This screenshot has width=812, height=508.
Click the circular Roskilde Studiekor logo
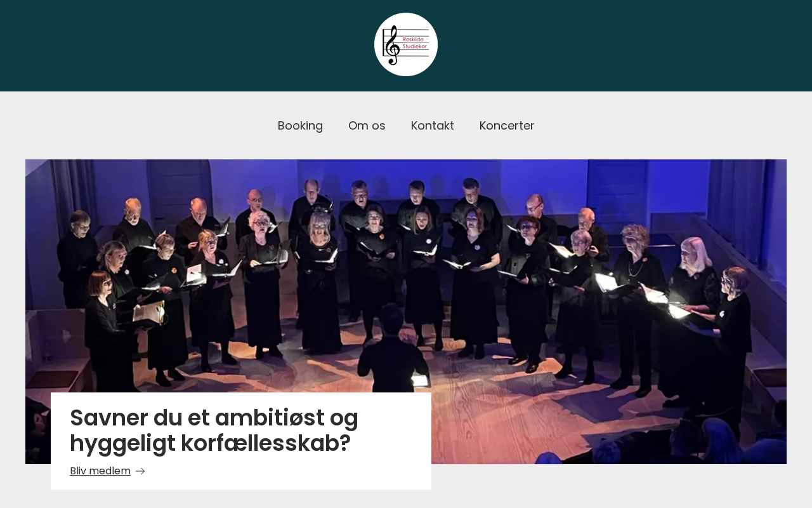406,44
